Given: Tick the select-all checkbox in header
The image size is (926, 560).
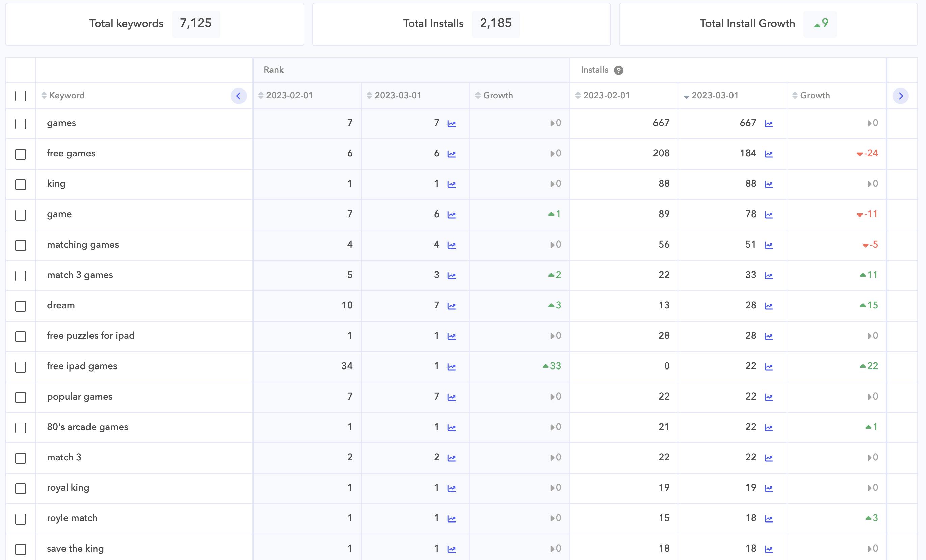Looking at the screenshot, I should [x=21, y=96].
